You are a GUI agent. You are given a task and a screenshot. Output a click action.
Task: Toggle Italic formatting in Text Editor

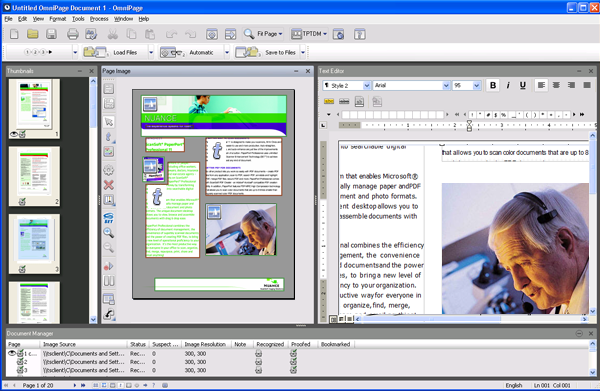(x=508, y=85)
